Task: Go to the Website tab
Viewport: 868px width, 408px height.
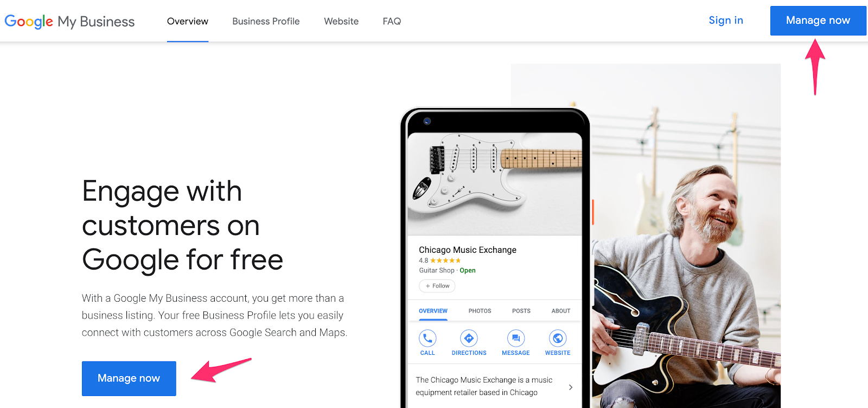Action: (341, 21)
